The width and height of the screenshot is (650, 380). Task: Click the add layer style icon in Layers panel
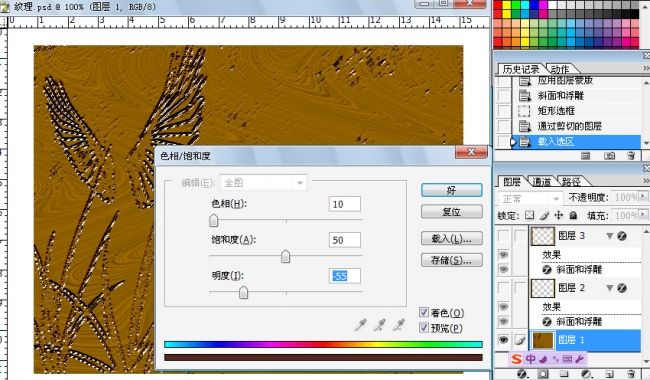(x=521, y=374)
